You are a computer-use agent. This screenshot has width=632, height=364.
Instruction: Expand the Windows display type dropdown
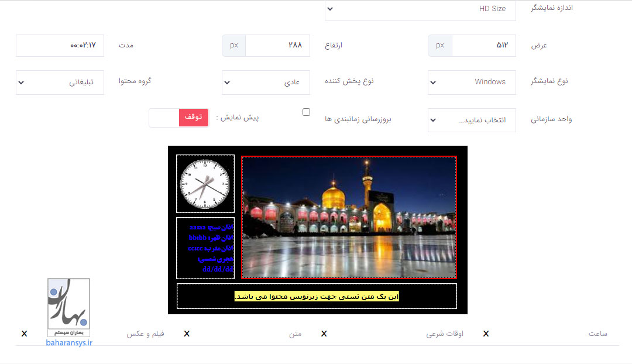(x=472, y=83)
